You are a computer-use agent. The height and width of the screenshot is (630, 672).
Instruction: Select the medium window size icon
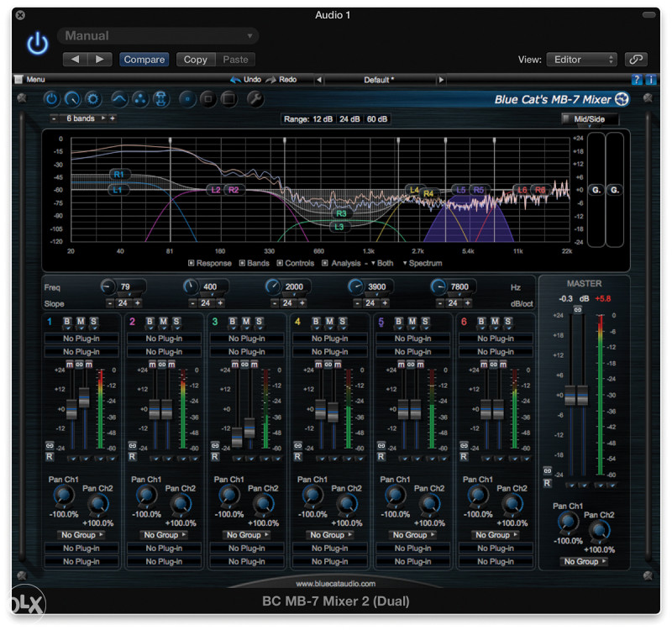[x=208, y=99]
